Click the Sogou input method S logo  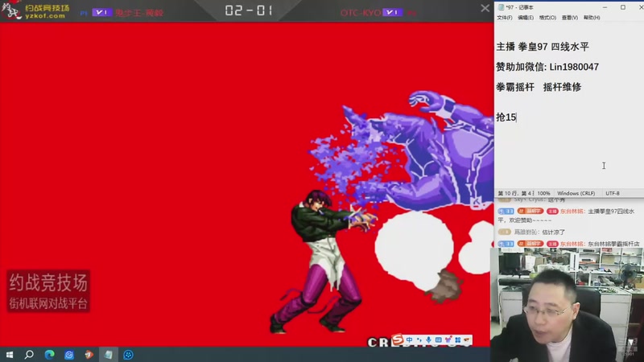(x=398, y=339)
